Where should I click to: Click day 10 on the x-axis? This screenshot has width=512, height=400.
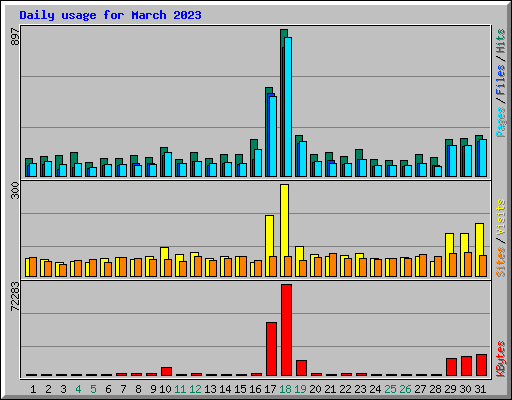tap(165, 389)
